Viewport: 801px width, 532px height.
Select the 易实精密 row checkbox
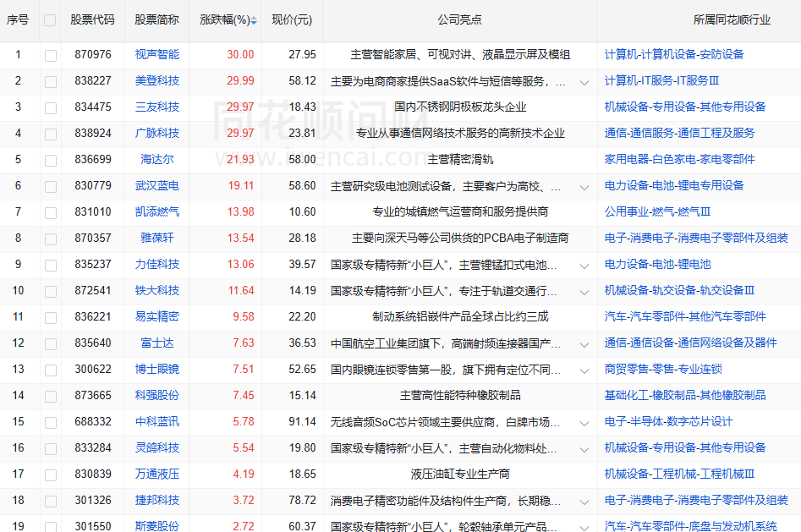(x=51, y=318)
